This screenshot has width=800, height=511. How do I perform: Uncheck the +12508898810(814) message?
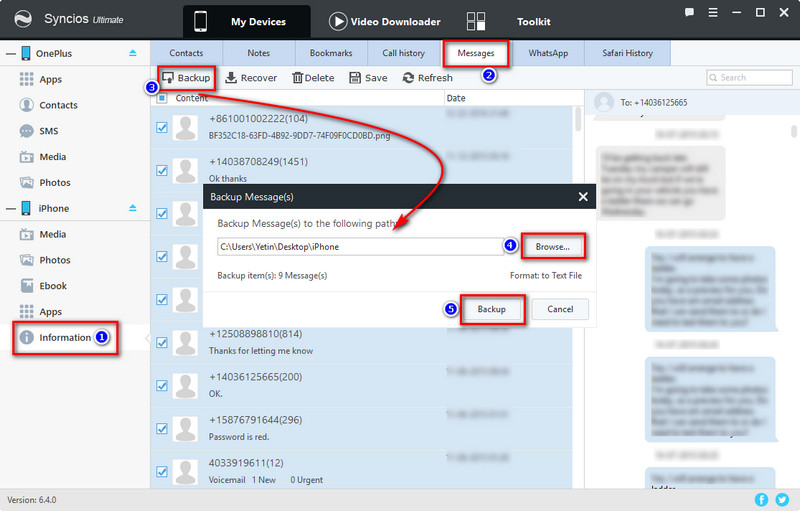[162, 343]
